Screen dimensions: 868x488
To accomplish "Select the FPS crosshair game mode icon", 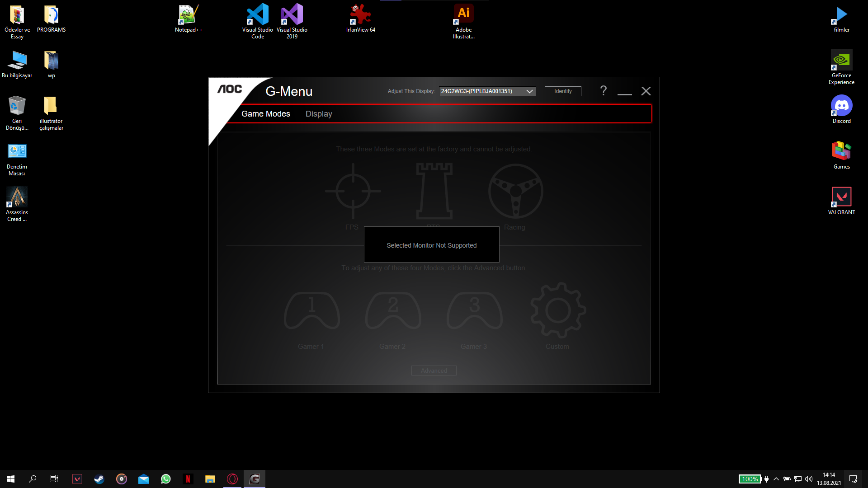I will click(x=353, y=191).
